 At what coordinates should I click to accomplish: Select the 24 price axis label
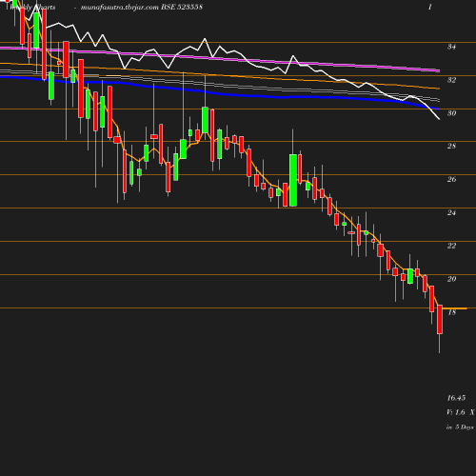(451, 212)
